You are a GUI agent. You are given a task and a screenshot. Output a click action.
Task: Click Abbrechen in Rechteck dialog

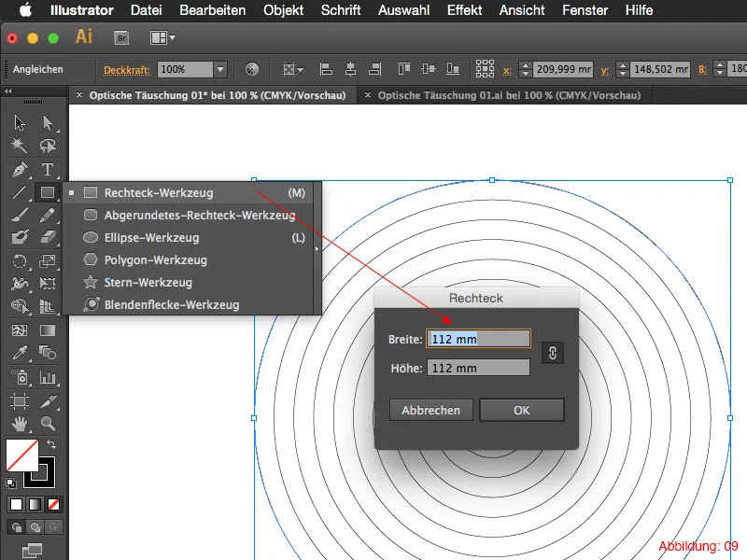[x=431, y=410]
